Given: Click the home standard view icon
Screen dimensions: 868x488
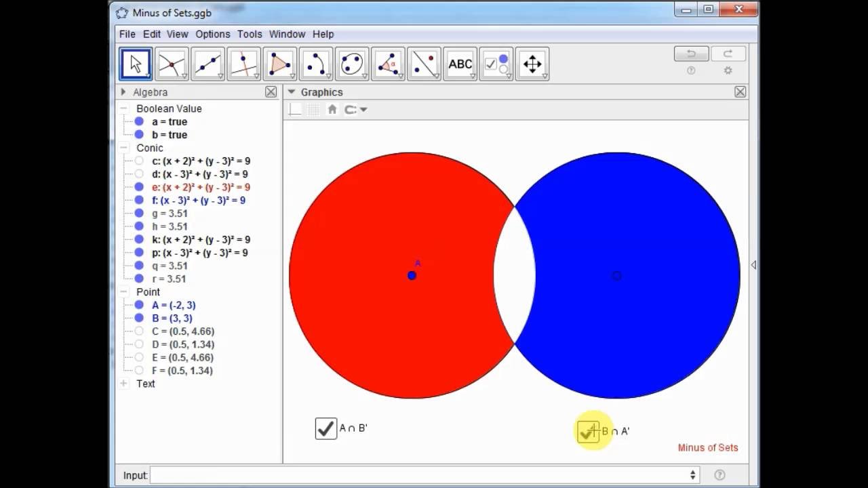Looking at the screenshot, I should tap(332, 109).
